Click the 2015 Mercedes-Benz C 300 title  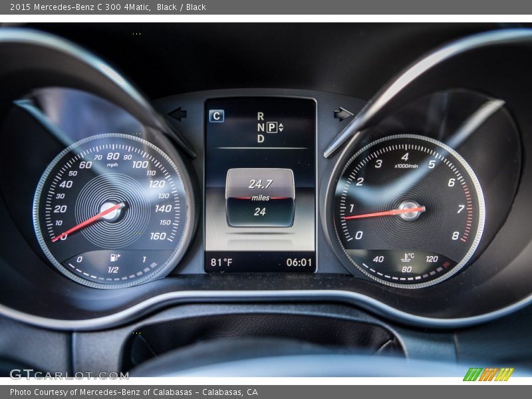point(108,7)
